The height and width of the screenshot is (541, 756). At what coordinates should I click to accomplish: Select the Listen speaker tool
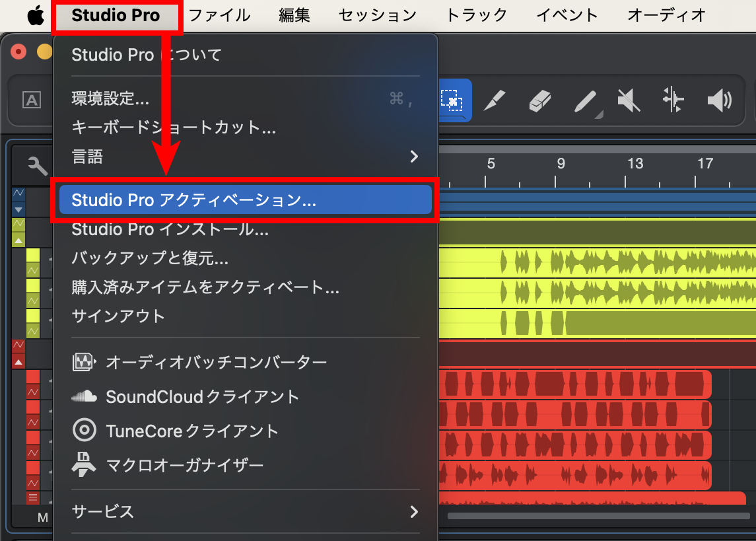pyautogui.click(x=720, y=101)
